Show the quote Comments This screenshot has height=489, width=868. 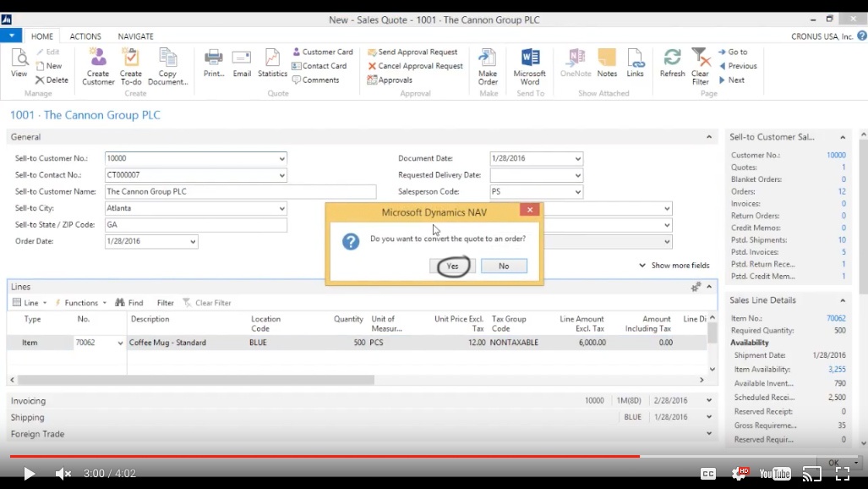[x=315, y=80]
